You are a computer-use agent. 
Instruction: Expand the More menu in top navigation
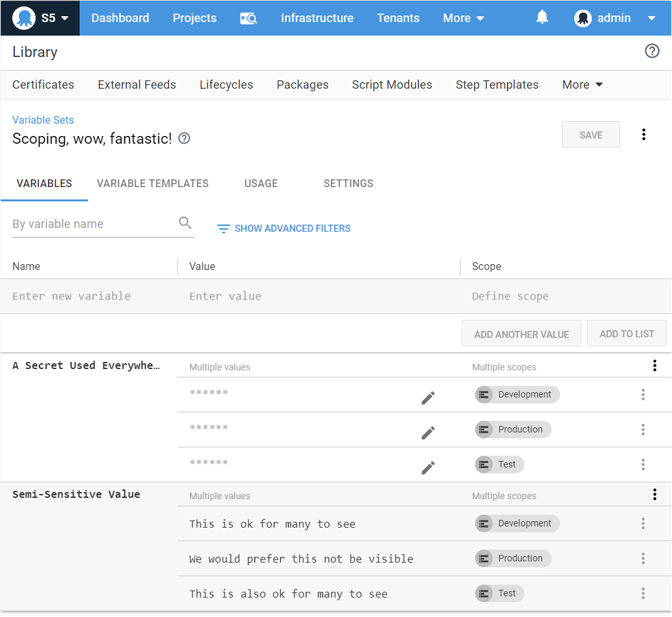click(464, 18)
